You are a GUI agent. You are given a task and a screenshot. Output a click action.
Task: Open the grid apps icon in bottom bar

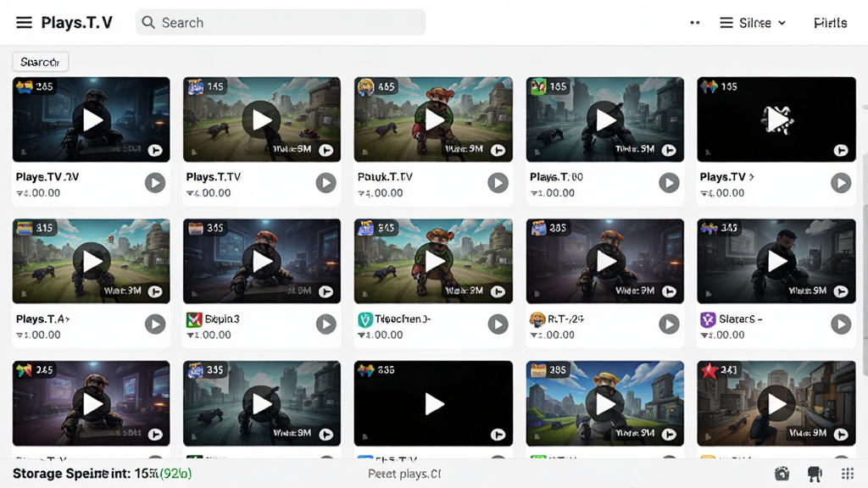click(848, 474)
